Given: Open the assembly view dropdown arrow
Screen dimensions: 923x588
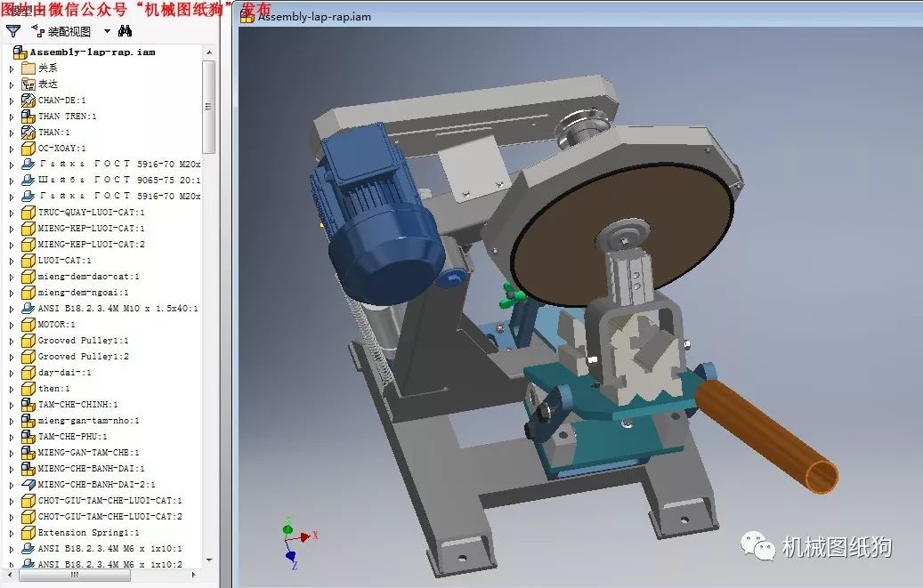Looking at the screenshot, I should point(107,31).
